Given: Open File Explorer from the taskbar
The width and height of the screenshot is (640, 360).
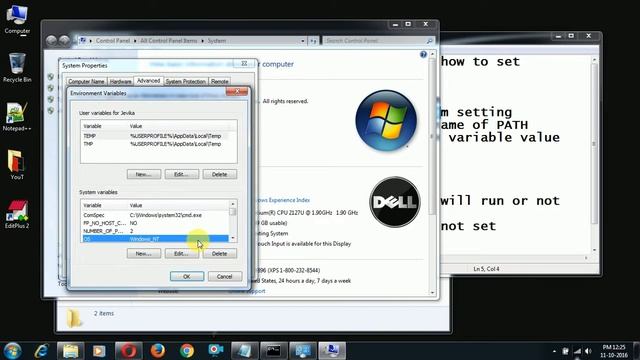Looking at the screenshot, I should 70,351.
